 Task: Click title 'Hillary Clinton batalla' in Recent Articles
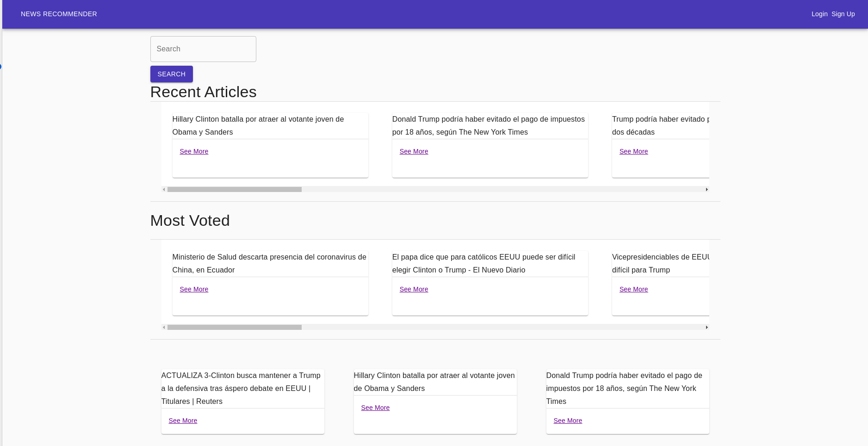coord(258,125)
